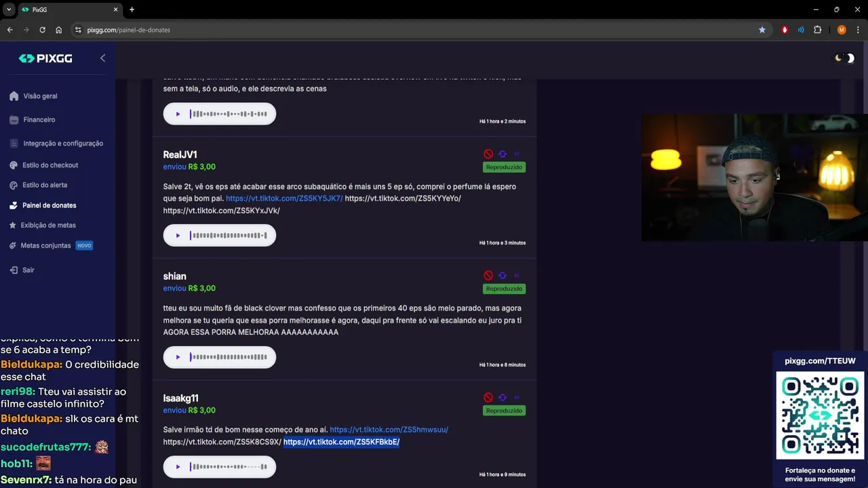The height and width of the screenshot is (488, 868).
Task: Go back in browser history
Action: [x=9, y=30]
